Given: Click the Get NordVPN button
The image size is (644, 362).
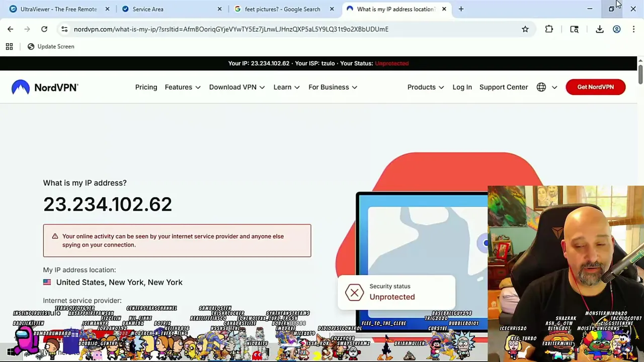Looking at the screenshot, I should click(596, 87).
